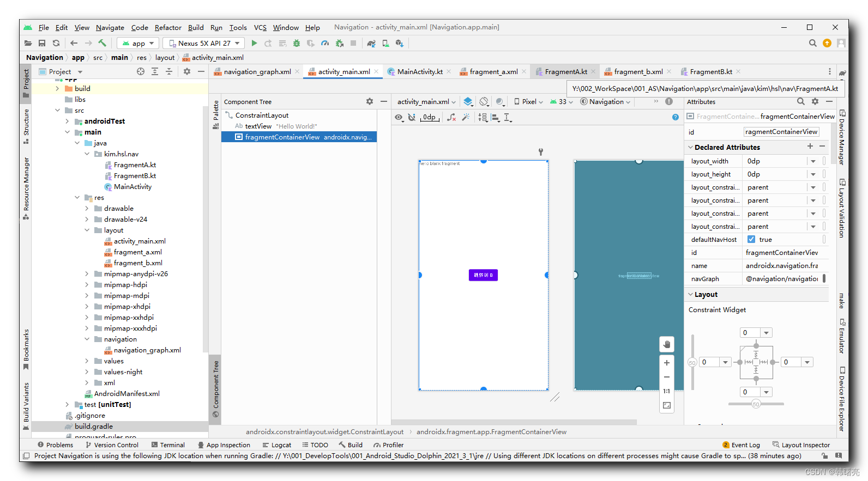The image size is (868, 481).
Task: Click the Make Project hammer icon
Action: [102, 43]
